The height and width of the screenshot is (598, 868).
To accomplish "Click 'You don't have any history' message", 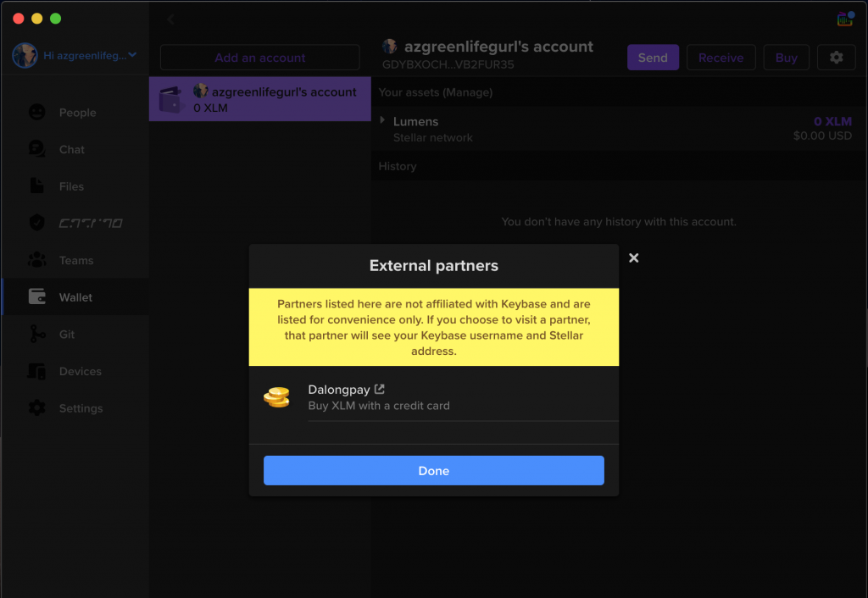I will 619,222.
